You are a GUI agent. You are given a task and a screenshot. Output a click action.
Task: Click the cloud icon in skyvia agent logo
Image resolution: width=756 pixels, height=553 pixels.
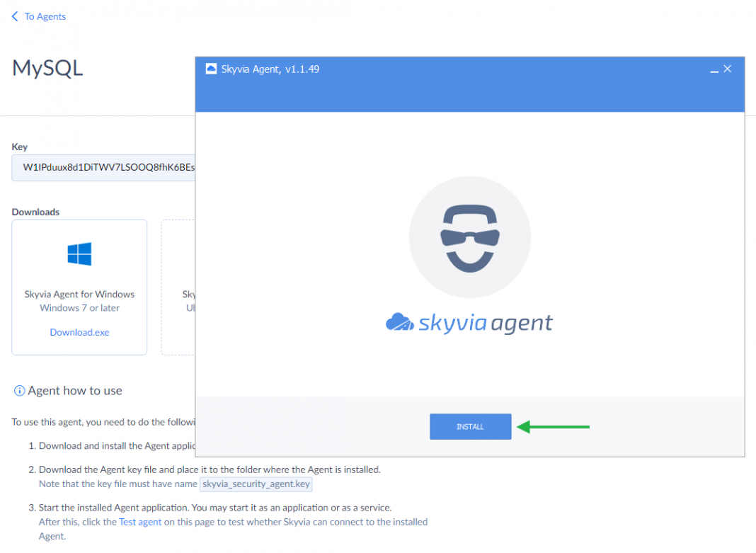pos(399,323)
